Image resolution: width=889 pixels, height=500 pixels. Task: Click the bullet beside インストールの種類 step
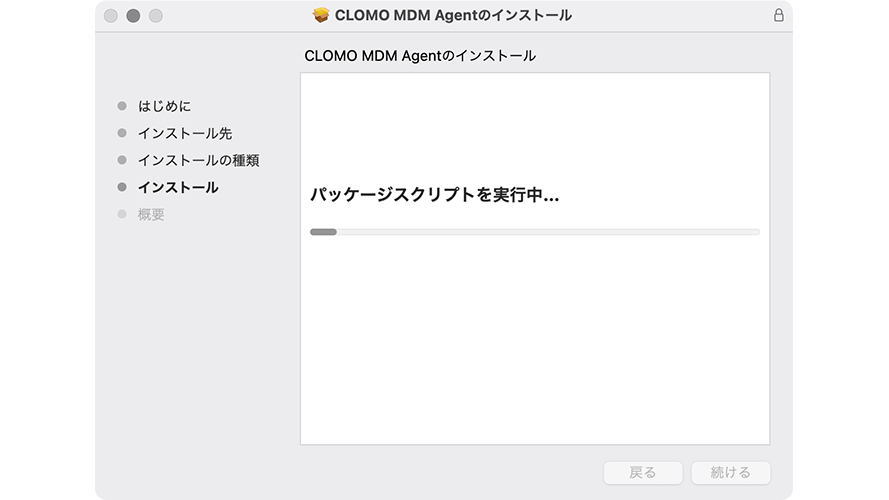122,160
